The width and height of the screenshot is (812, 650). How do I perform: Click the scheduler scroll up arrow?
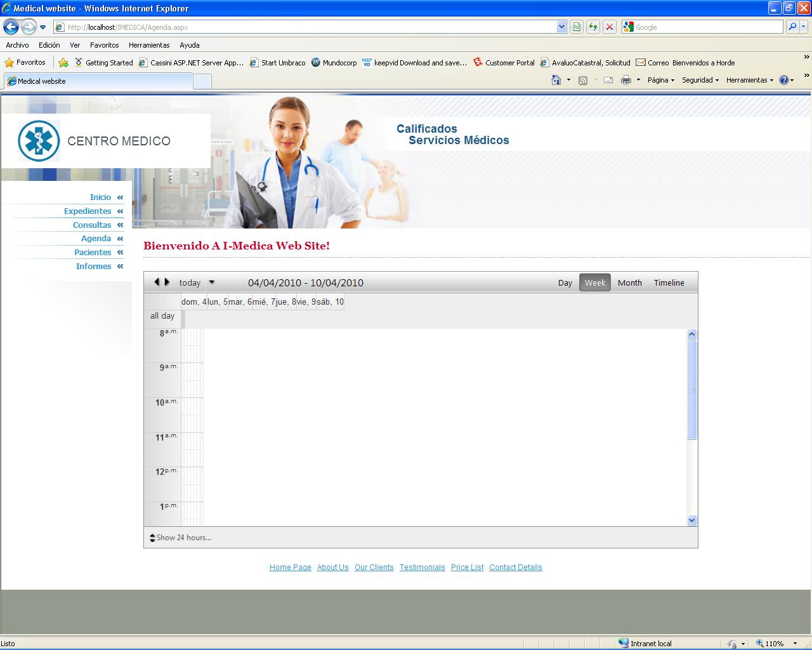click(x=692, y=335)
